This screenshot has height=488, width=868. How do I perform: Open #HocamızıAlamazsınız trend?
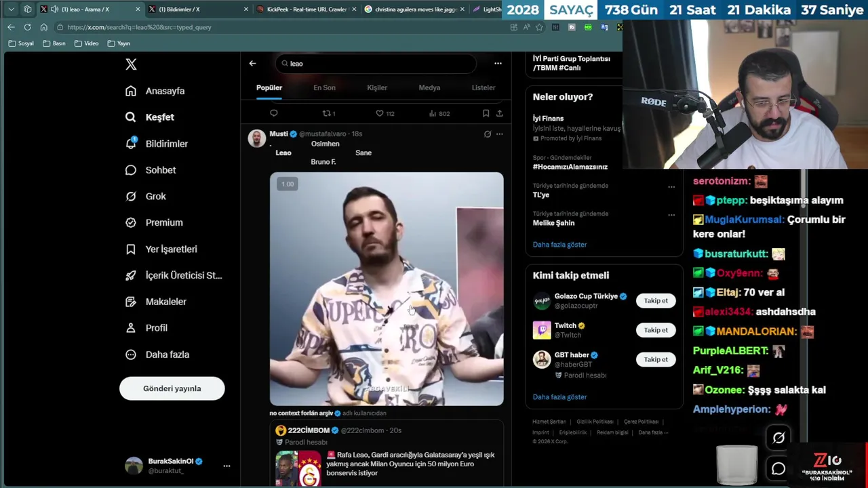click(570, 167)
